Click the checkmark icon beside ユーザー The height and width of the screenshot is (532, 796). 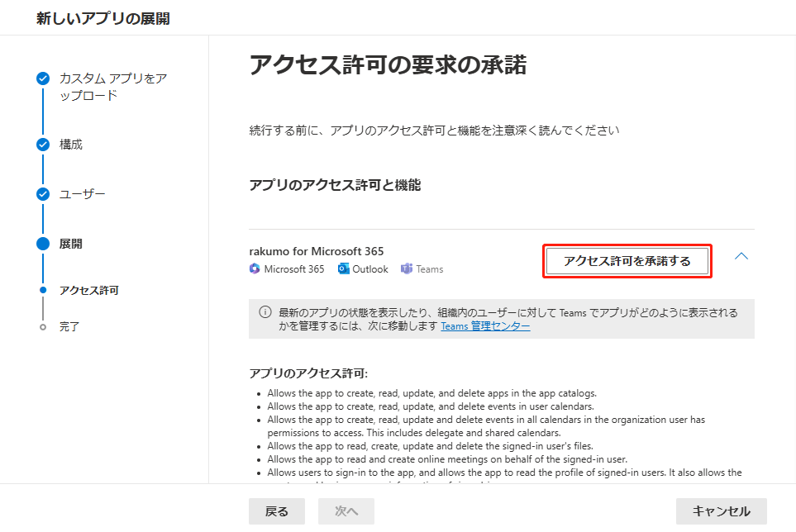point(43,194)
